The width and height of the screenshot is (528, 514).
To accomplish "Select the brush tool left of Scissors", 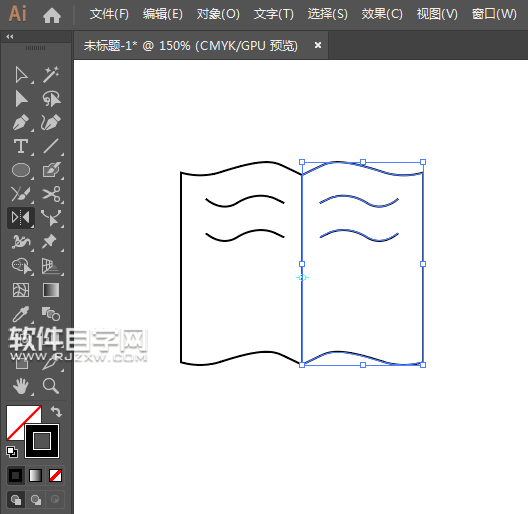I will [21, 194].
